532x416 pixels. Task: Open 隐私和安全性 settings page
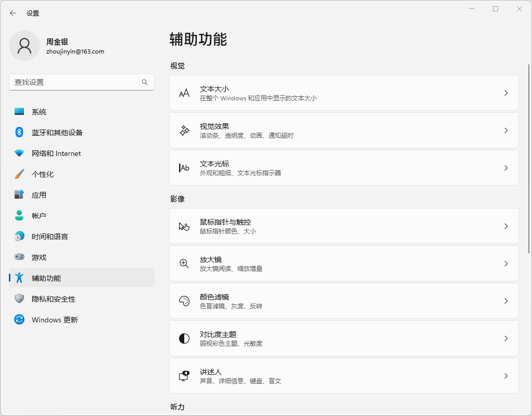click(54, 299)
